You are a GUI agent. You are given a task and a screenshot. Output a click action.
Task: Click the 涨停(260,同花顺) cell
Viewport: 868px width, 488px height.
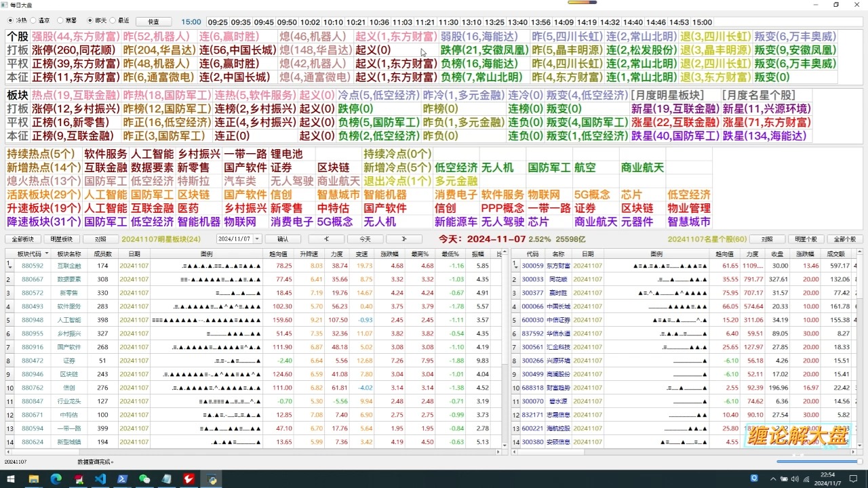click(x=76, y=50)
